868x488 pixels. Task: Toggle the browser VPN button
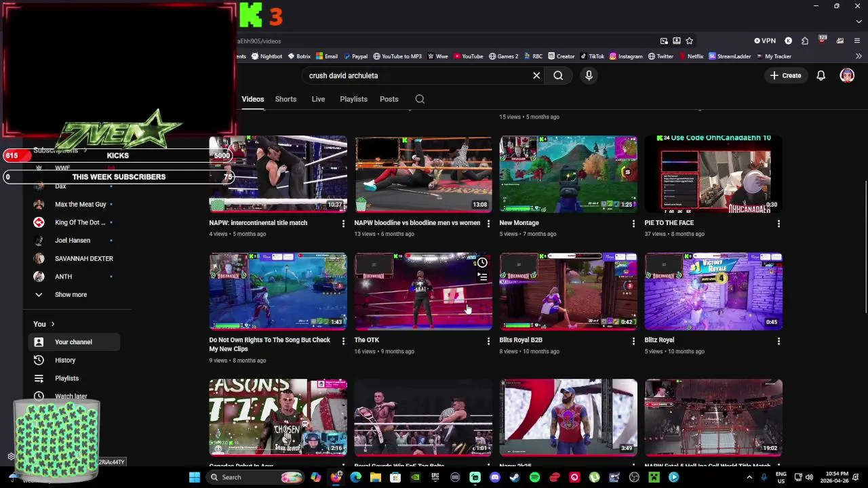tap(765, 41)
